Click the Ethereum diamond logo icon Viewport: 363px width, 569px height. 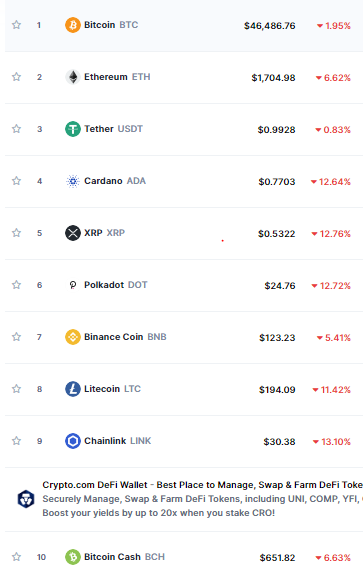73,77
